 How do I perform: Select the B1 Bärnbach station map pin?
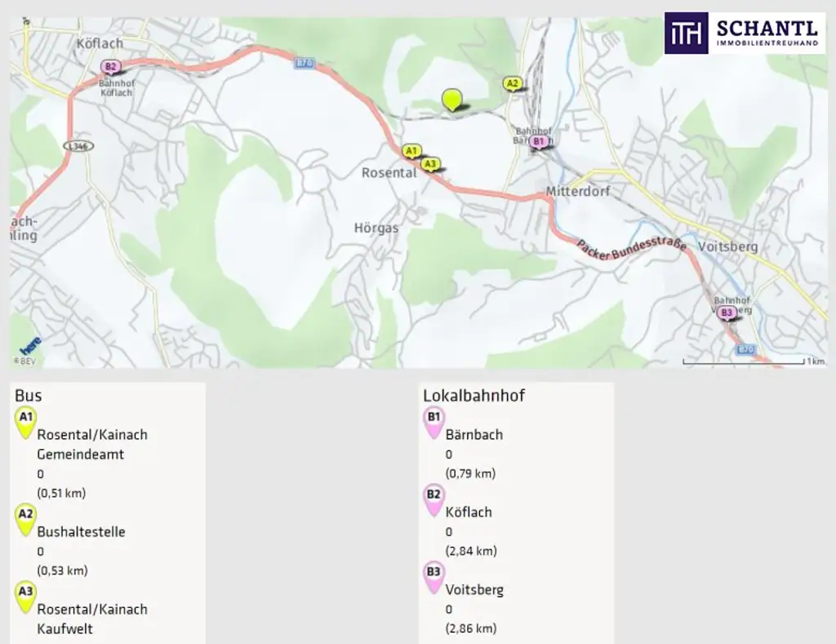tap(539, 142)
